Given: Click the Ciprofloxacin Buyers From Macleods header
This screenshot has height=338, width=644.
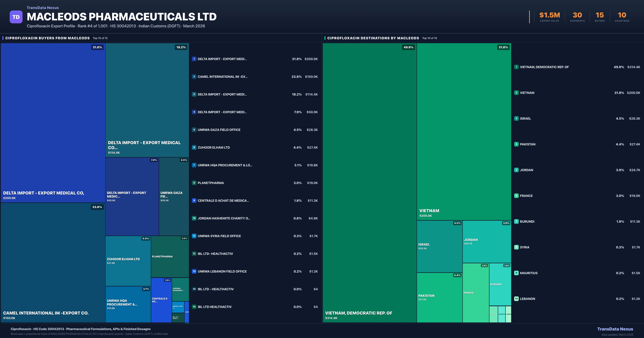Looking at the screenshot, I should click(47, 38).
